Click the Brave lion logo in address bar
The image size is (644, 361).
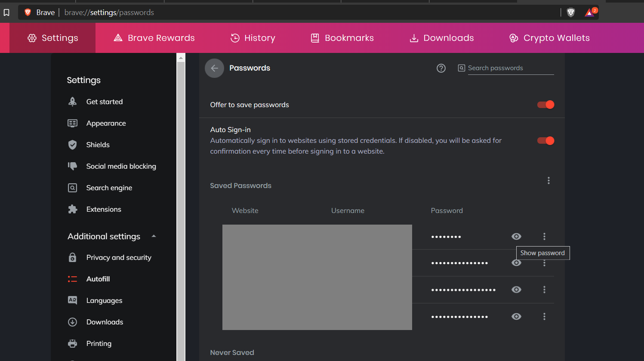point(28,12)
